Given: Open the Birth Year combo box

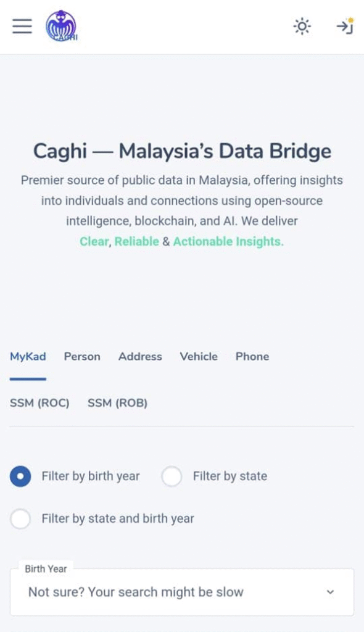Looking at the screenshot, I should [182, 592].
